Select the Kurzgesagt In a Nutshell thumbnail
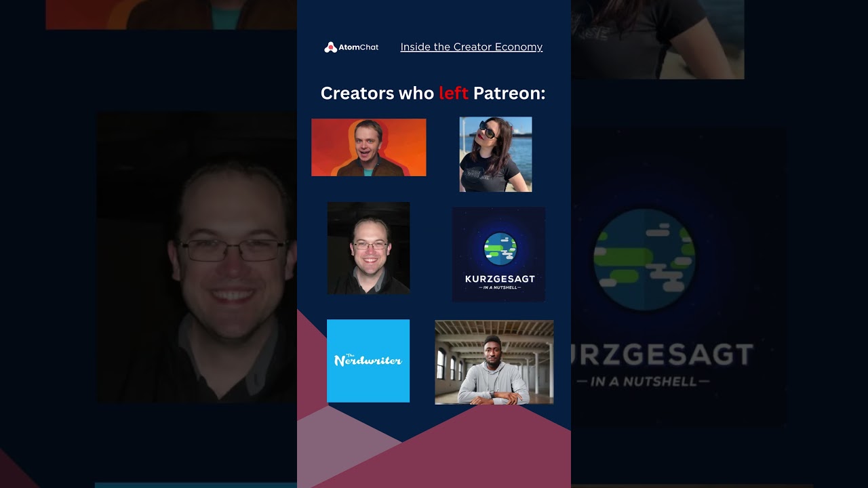This screenshot has height=488, width=868. click(x=499, y=254)
